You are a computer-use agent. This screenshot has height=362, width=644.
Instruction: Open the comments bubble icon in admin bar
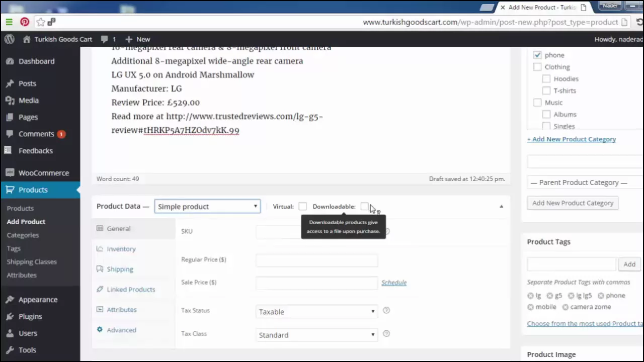pyautogui.click(x=105, y=39)
